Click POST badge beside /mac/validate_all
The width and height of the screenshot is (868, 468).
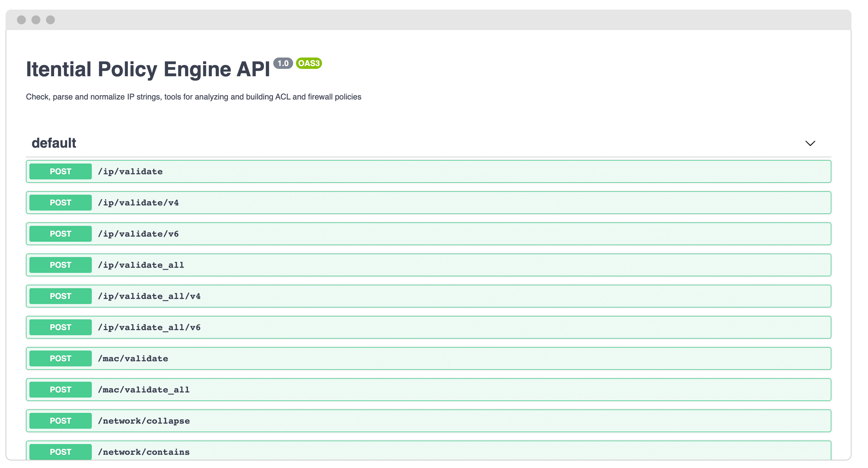[60, 390]
